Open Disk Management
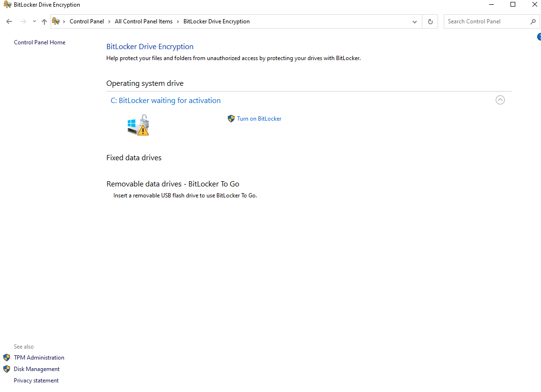 tap(37, 369)
